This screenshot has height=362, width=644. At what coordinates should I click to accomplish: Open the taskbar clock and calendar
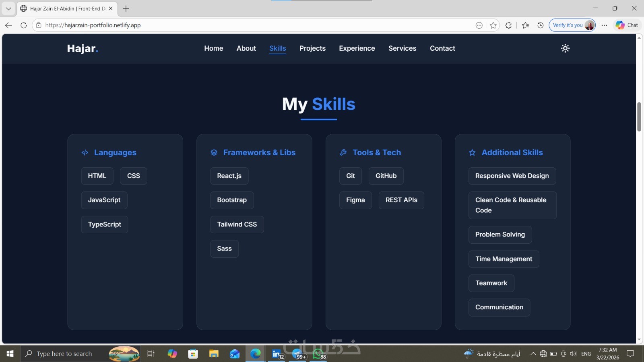(608, 354)
